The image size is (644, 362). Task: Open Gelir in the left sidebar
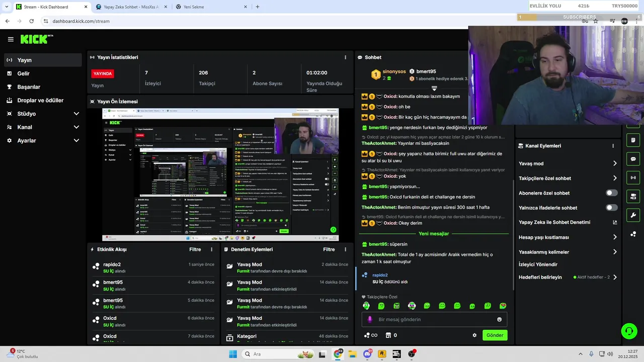click(43, 73)
